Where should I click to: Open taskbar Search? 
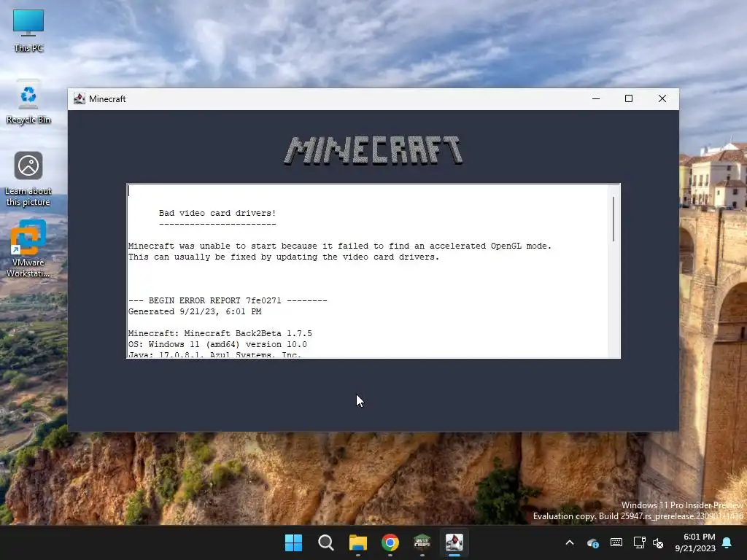click(326, 542)
